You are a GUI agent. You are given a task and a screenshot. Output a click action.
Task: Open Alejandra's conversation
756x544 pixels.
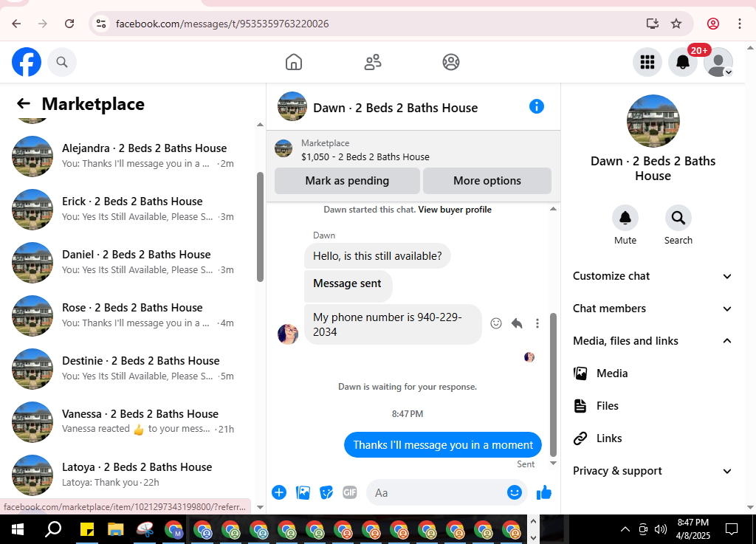(128, 156)
